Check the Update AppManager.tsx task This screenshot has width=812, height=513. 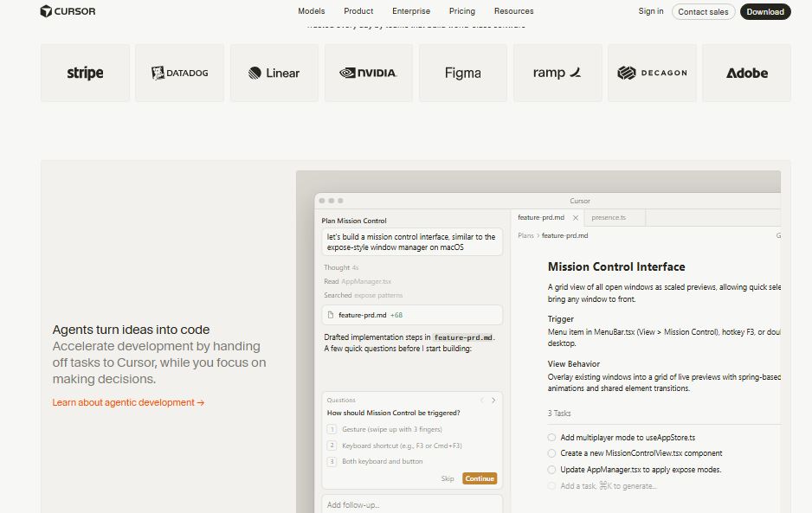551,470
